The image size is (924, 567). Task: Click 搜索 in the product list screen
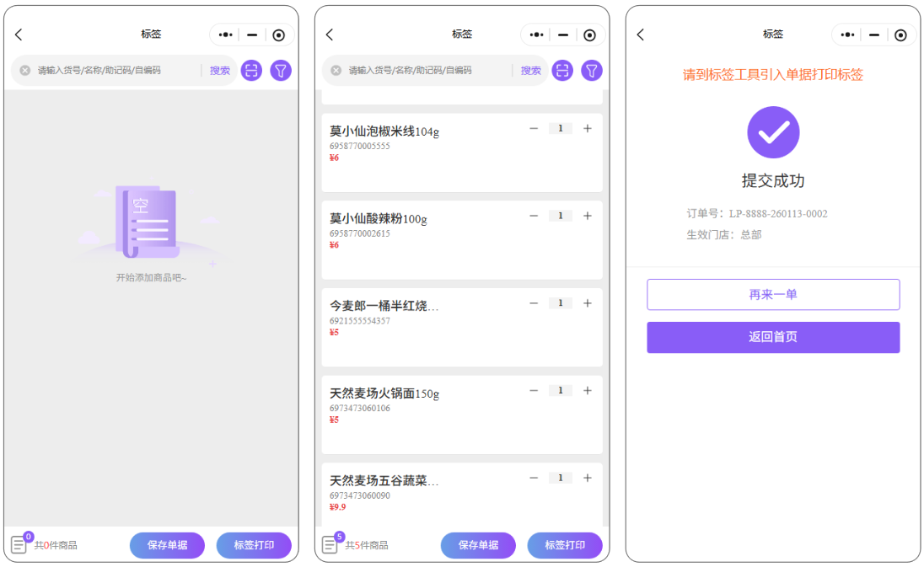[x=531, y=71]
